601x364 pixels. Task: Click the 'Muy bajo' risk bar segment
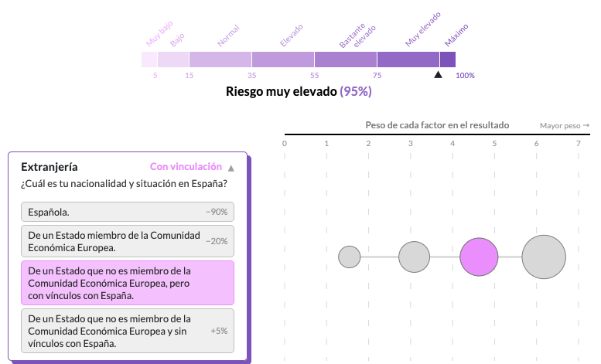pos(149,60)
